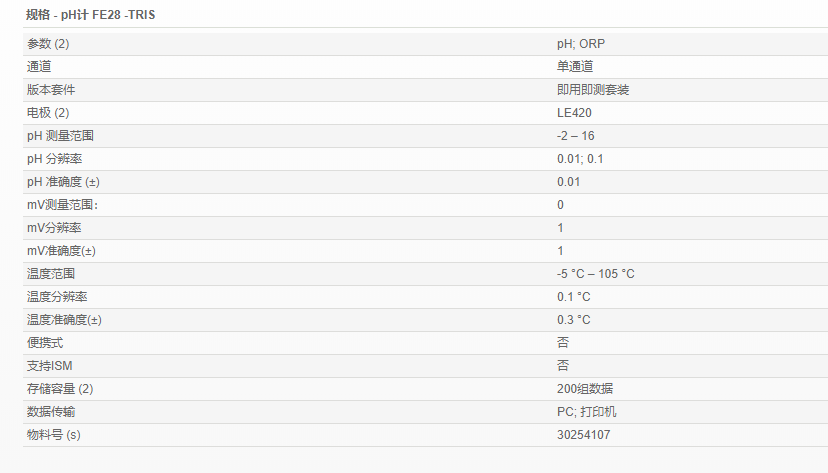This screenshot has height=473, width=828.
Task: Select the 即用即测套装 value
Action: click(x=593, y=90)
